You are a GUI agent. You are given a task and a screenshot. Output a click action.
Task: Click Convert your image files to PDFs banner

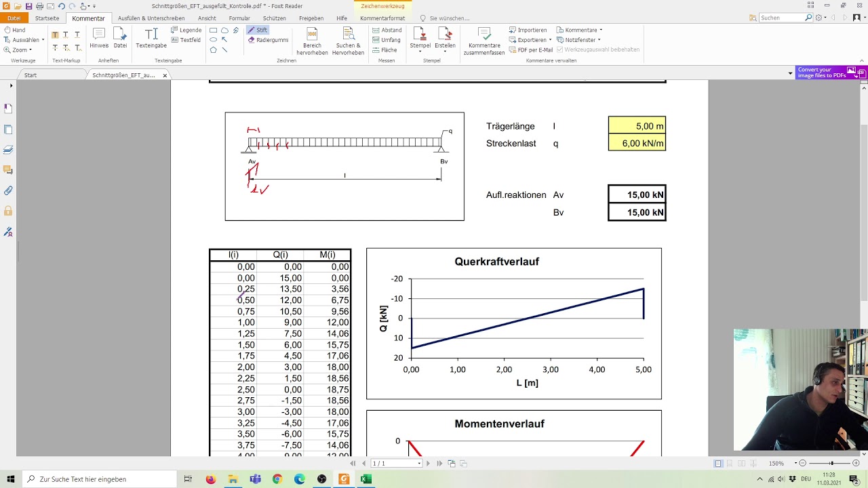coord(831,73)
